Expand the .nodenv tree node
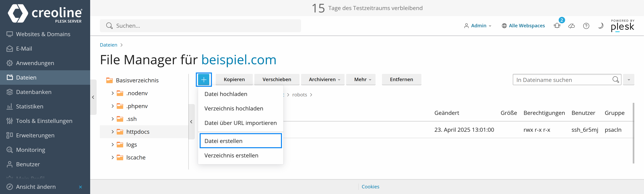This screenshot has width=644, height=194. pyautogui.click(x=112, y=93)
